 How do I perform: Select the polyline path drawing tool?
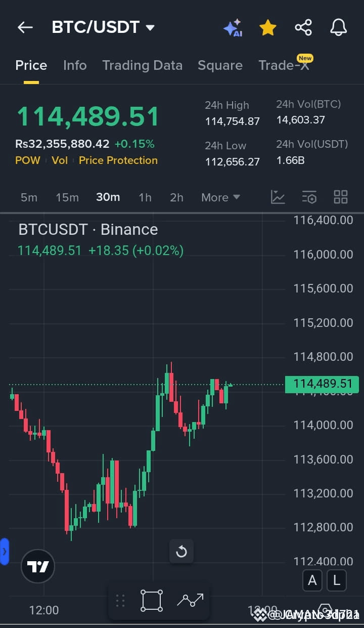click(x=190, y=601)
